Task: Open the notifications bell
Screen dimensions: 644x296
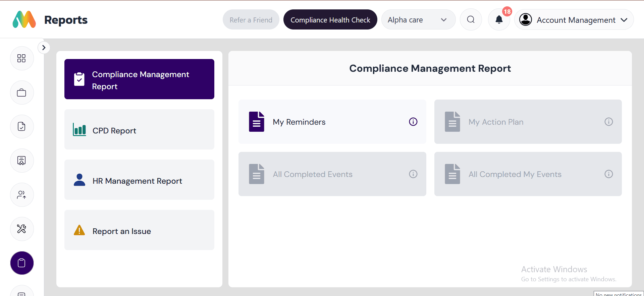Action: [499, 20]
